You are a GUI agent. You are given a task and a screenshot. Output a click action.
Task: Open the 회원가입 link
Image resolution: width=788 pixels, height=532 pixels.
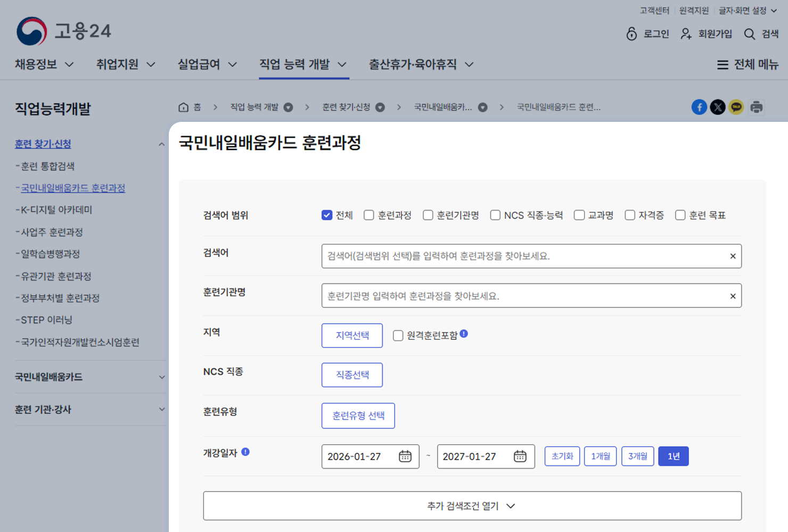coord(716,34)
